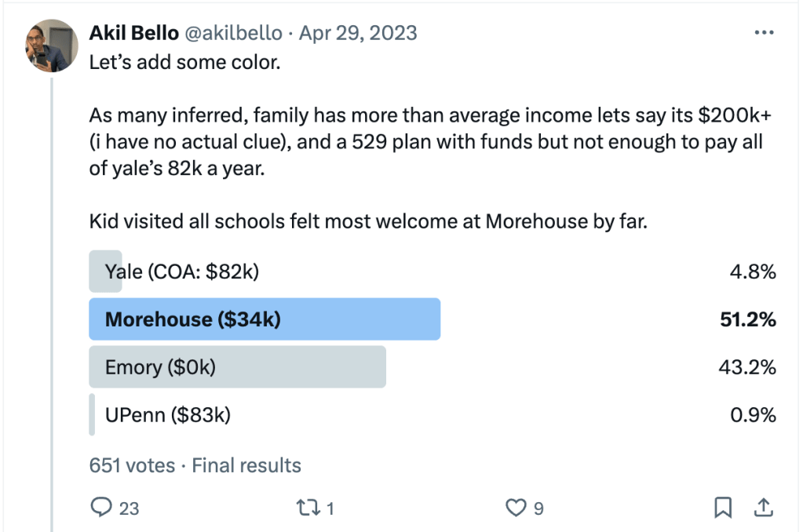Image resolution: width=803 pixels, height=532 pixels.
Task: Click the Akil Bello display name
Action: [133, 33]
